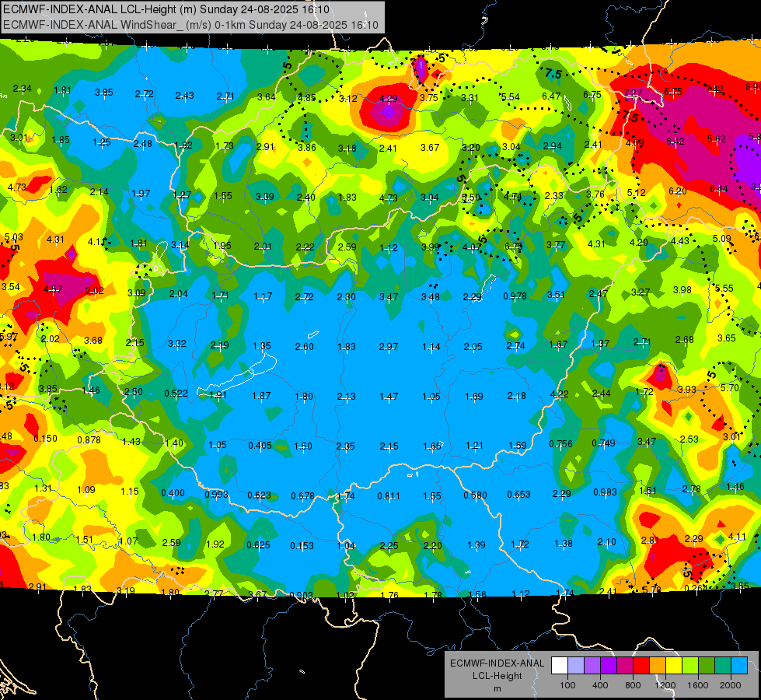The image size is (761, 700).
Task: Click the grid value 0.405
Action: click(260, 446)
